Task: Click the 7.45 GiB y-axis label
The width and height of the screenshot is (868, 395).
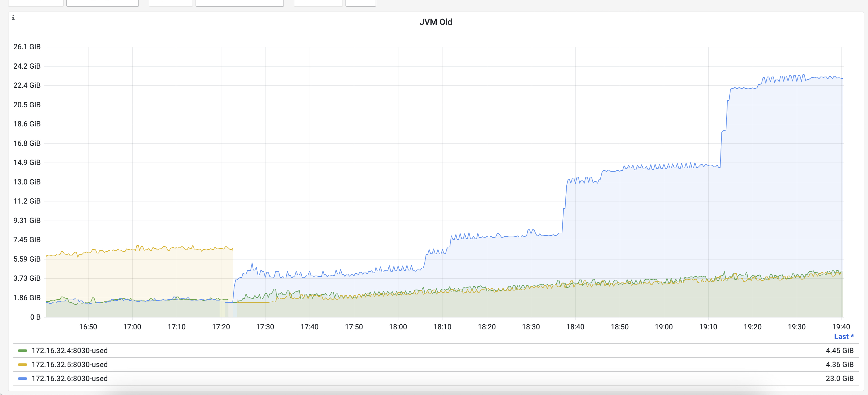Action: [x=27, y=240]
